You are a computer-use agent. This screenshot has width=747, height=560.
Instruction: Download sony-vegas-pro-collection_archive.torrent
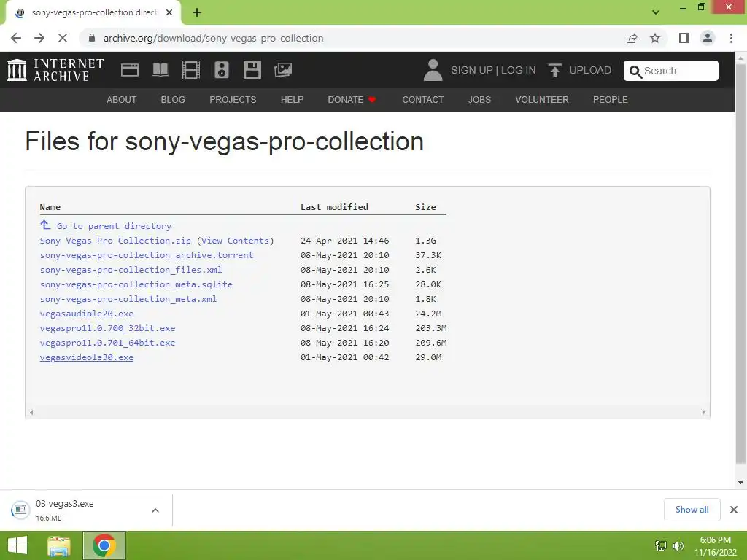(147, 255)
